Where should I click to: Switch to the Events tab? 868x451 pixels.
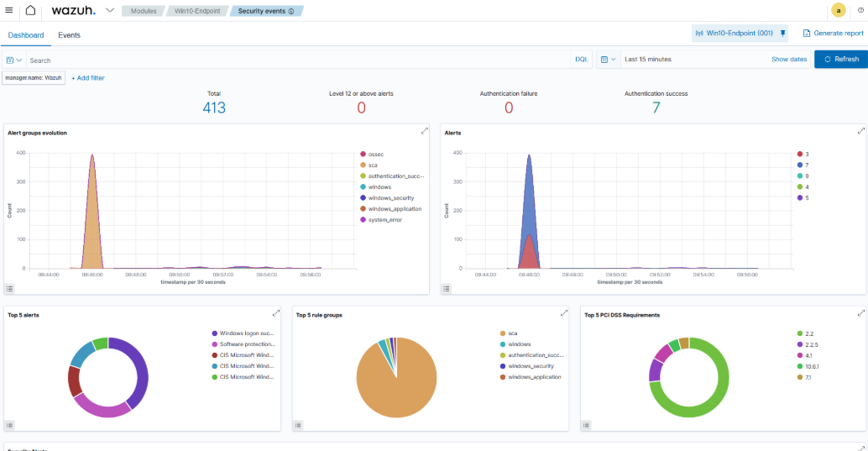coord(69,35)
